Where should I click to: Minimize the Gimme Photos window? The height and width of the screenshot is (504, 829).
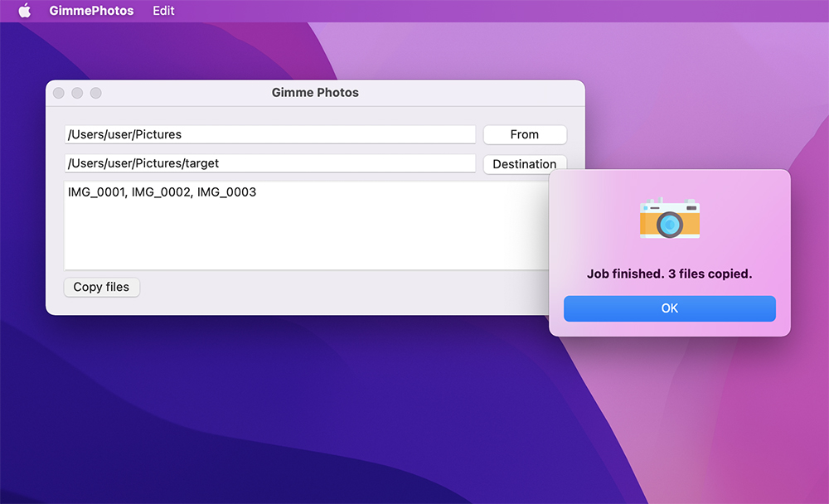pyautogui.click(x=77, y=93)
